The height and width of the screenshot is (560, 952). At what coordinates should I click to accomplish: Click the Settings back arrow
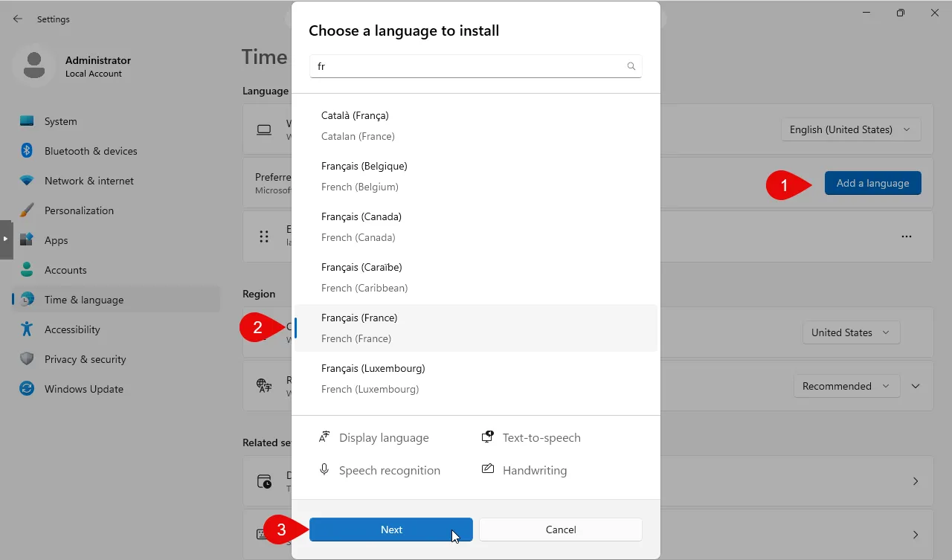(x=18, y=19)
